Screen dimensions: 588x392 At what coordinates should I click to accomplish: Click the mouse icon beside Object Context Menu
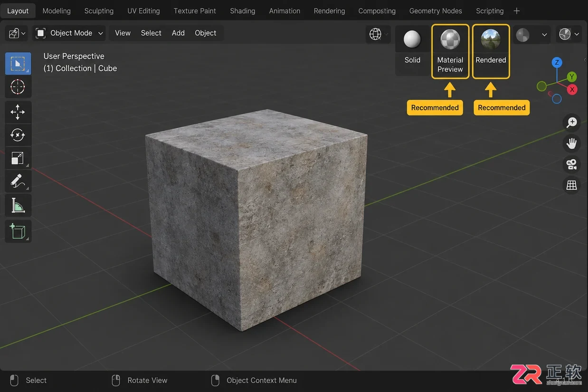tap(215, 380)
